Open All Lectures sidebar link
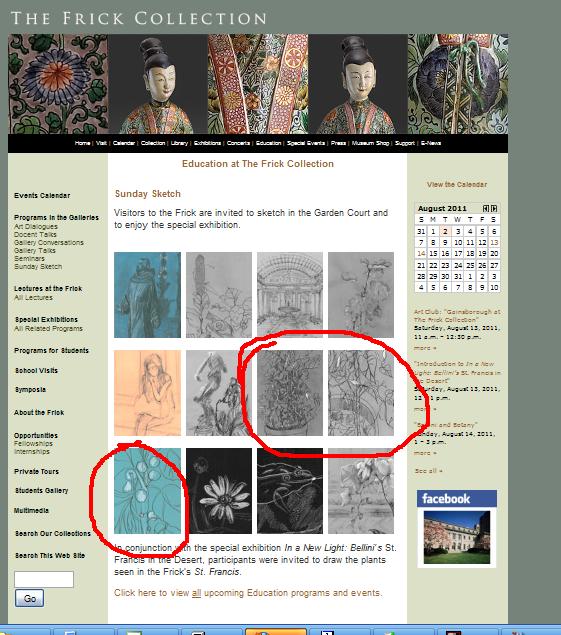Screen dimensions: 561x635 [33, 298]
